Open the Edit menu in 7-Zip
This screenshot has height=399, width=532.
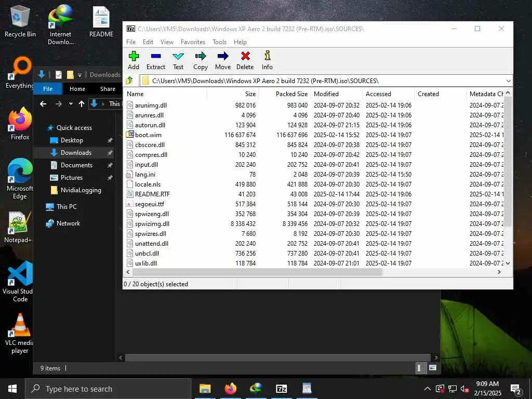pos(148,42)
